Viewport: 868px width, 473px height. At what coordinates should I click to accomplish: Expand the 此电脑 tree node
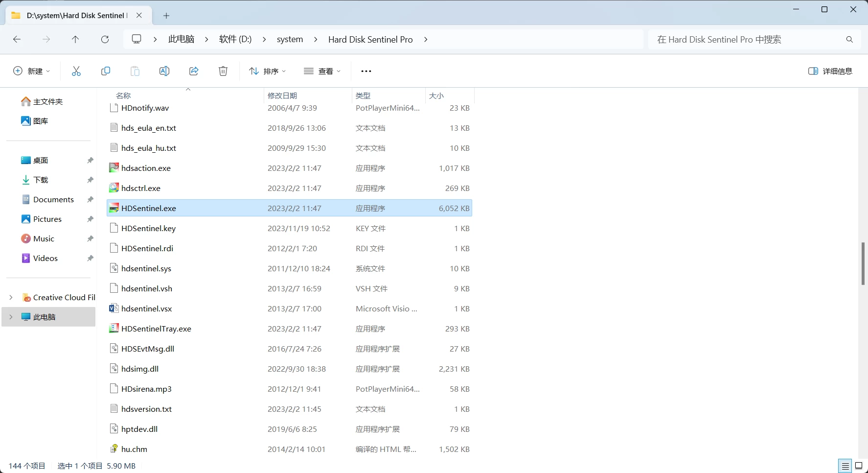coord(11,317)
